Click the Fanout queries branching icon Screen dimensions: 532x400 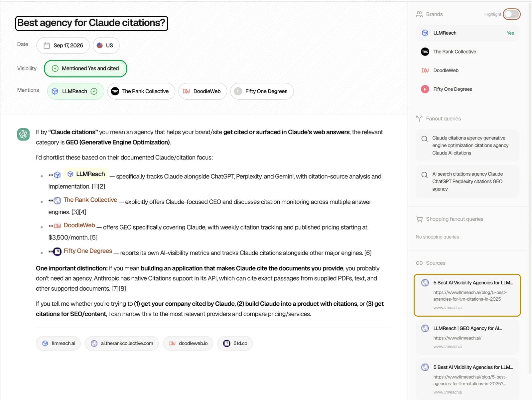point(419,119)
